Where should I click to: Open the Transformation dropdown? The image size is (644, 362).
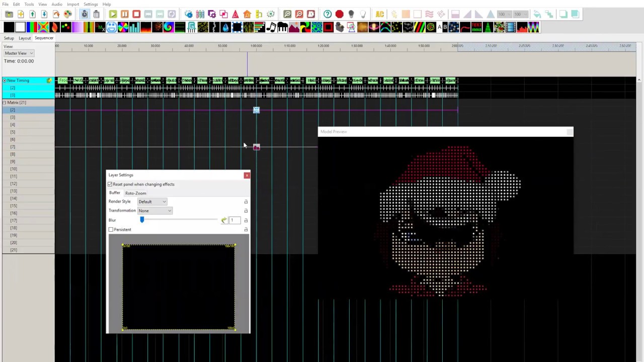(x=155, y=211)
